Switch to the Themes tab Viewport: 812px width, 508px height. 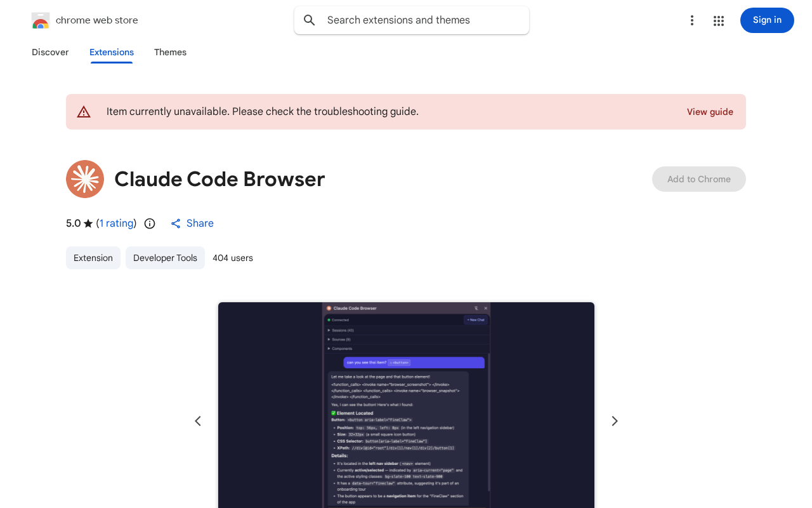(x=170, y=52)
